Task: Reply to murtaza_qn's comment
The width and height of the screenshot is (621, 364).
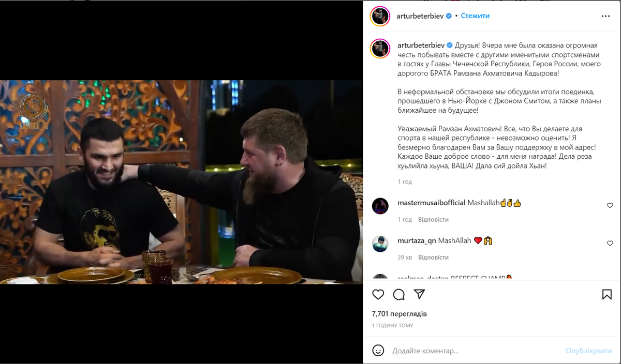Action: tap(433, 257)
